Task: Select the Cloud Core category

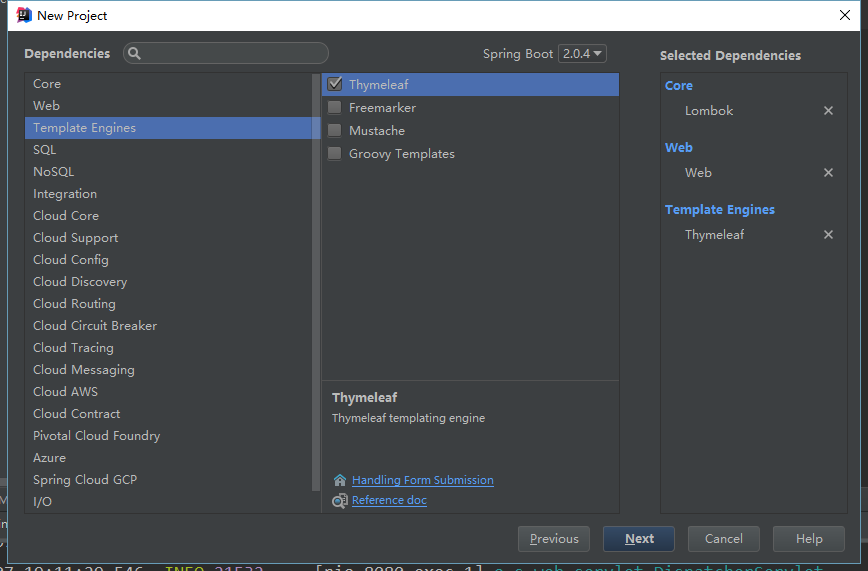Action: tap(168, 215)
